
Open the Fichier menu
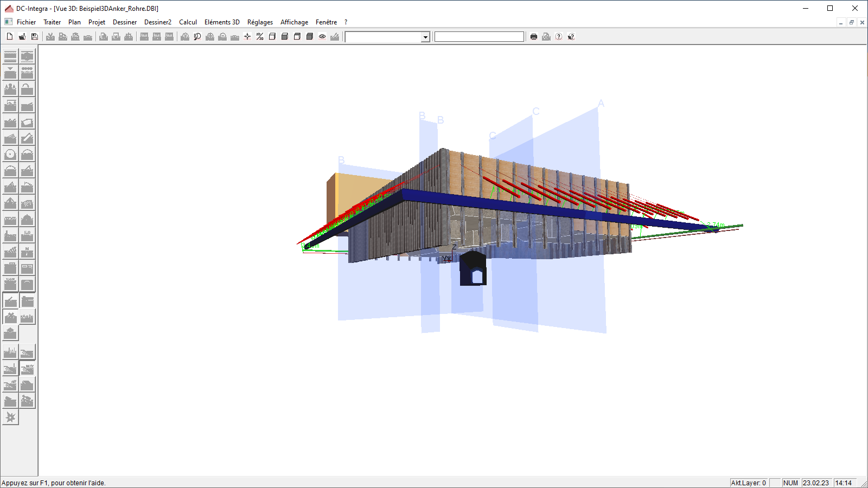tap(26, 22)
